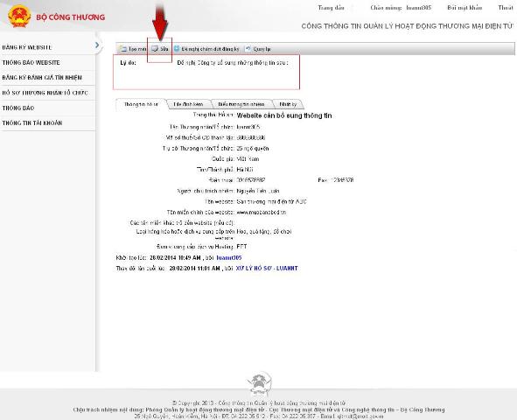Screen dimensions: 517x420
Task: Click the blue registration review request icon
Action: tap(177, 48)
